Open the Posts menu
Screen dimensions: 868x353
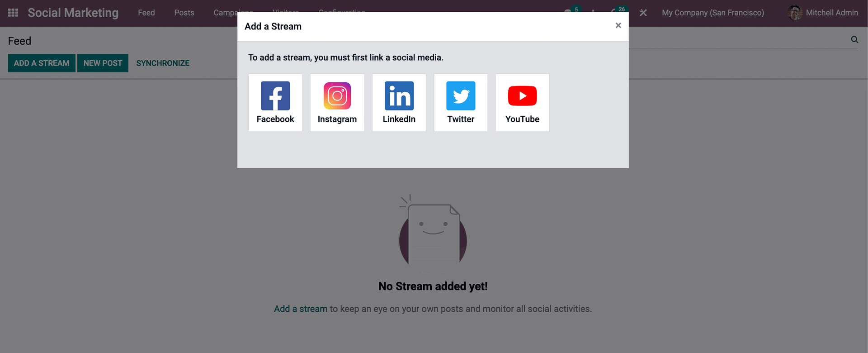184,13
